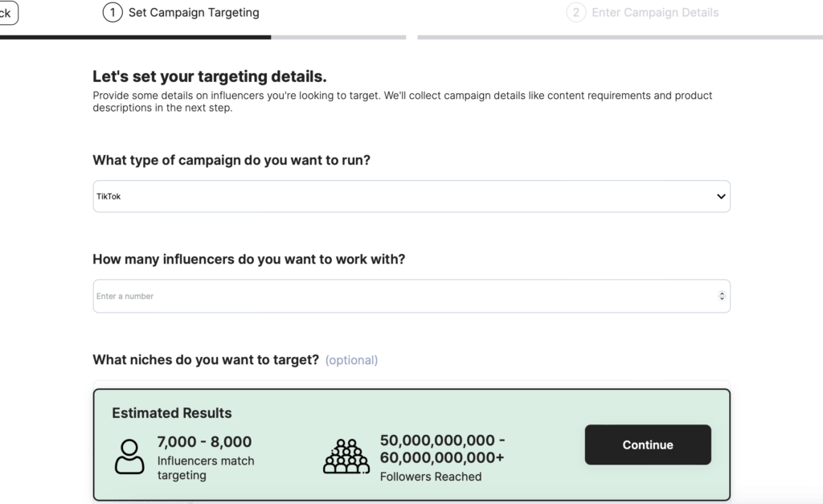The width and height of the screenshot is (823, 504).
Task: Click the chevron arrow in the TikTok dropdown
Action: click(x=721, y=196)
